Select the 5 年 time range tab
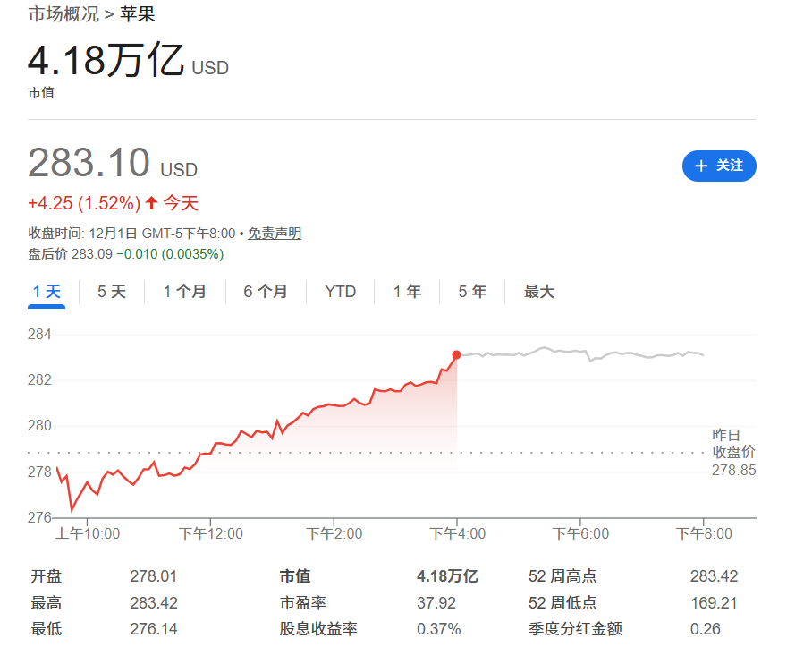This screenshot has width=812, height=647. click(472, 292)
